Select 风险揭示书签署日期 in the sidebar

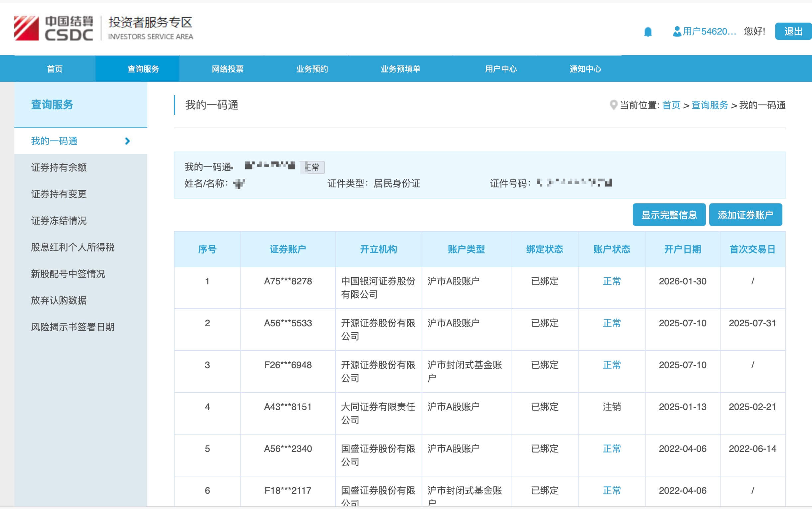click(x=72, y=327)
